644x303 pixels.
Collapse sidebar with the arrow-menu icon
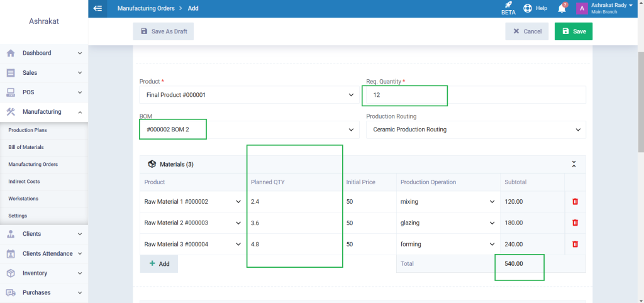point(97,8)
